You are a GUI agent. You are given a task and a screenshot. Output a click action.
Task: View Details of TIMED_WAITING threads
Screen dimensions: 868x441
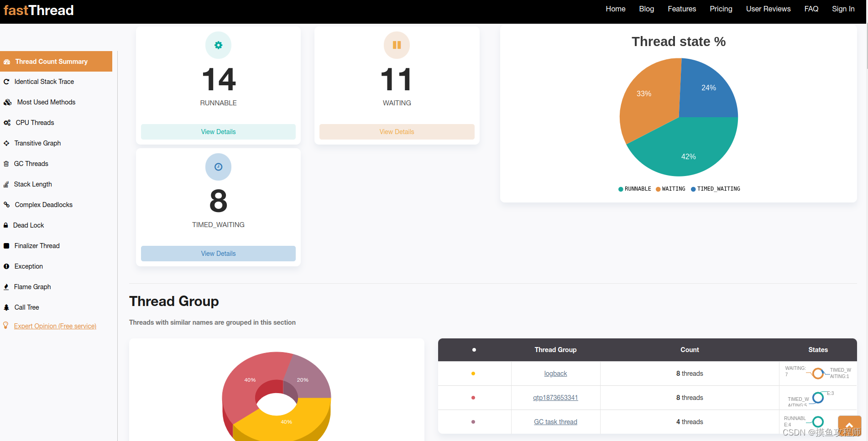coord(219,254)
